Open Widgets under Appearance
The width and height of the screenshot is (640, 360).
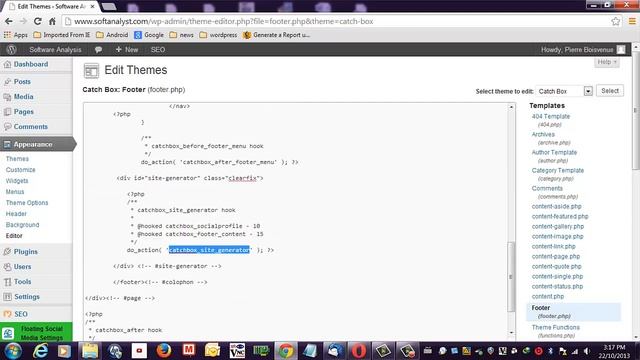17,181
